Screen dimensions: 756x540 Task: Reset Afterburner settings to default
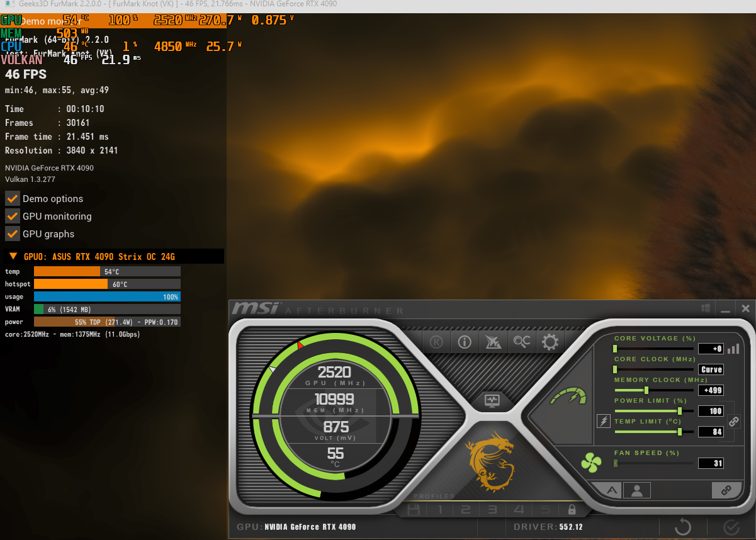click(683, 527)
